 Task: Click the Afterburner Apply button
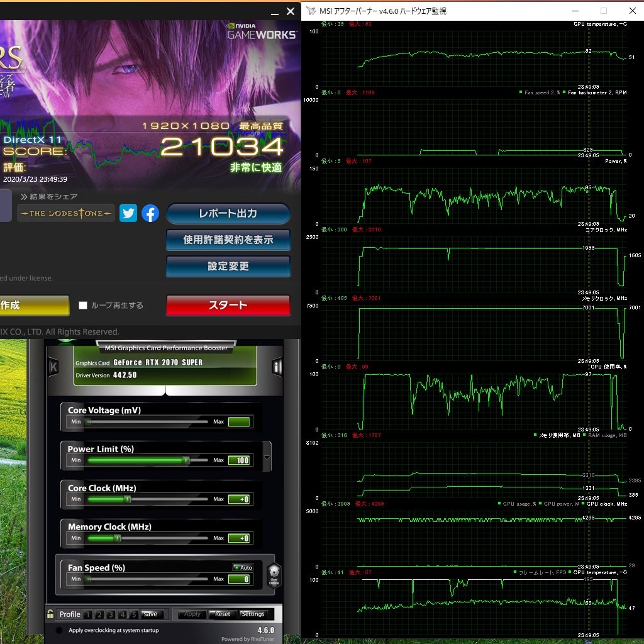192,614
